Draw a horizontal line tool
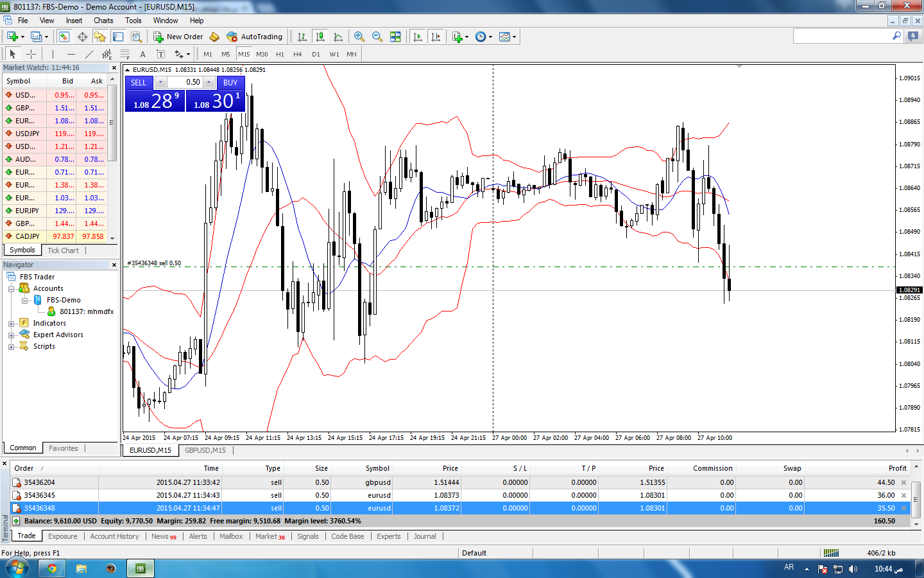This screenshot has height=578, width=924. (x=71, y=54)
